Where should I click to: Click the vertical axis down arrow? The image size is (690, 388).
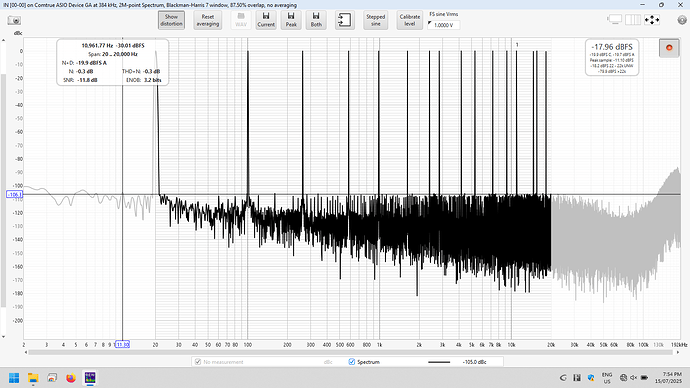coord(4,337)
